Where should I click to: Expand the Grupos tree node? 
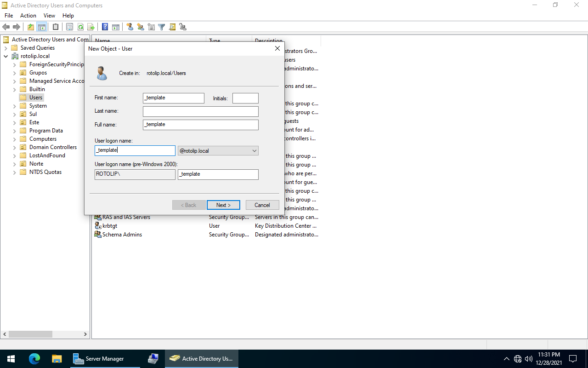pyautogui.click(x=14, y=73)
